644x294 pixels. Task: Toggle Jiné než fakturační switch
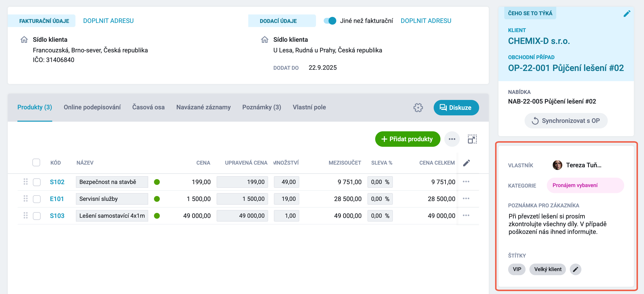[329, 21]
